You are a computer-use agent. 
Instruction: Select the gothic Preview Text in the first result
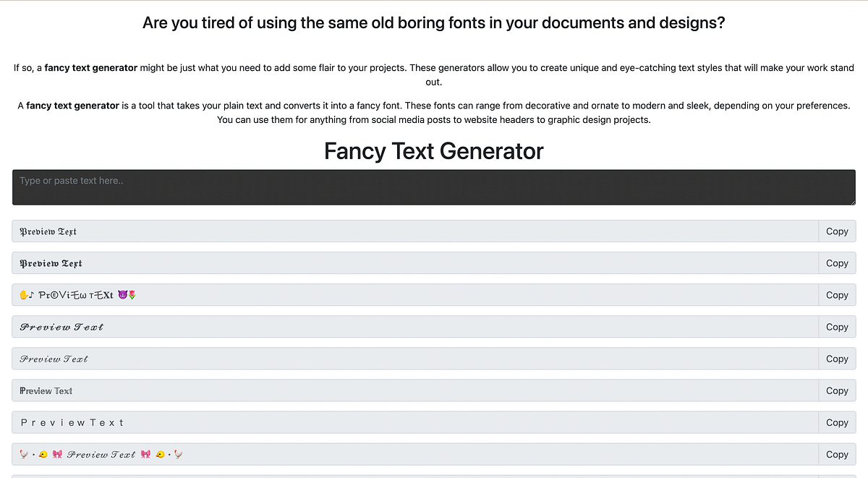47,231
